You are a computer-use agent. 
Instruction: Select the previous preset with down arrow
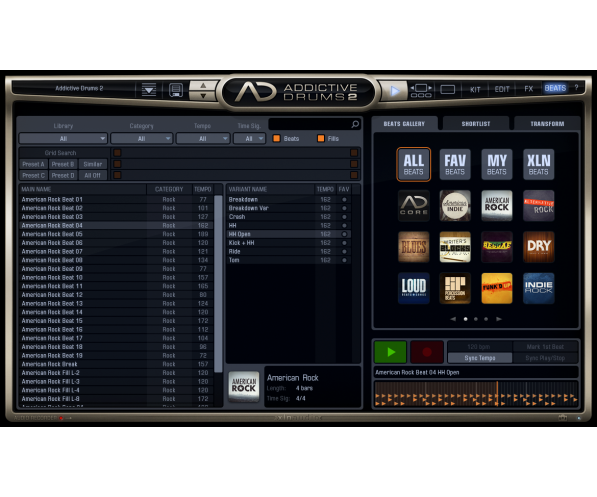(x=203, y=96)
